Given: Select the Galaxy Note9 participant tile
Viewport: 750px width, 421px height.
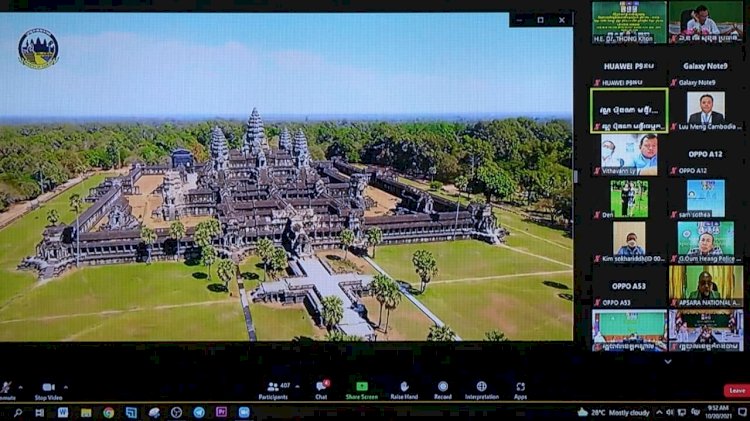Looking at the screenshot, I should click(x=706, y=66).
